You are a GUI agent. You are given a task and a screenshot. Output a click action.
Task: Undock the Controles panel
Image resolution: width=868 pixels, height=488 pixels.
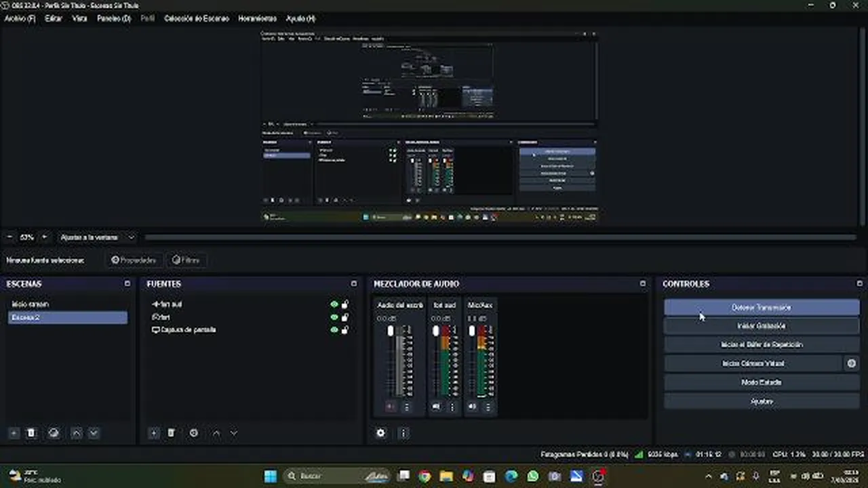(859, 283)
